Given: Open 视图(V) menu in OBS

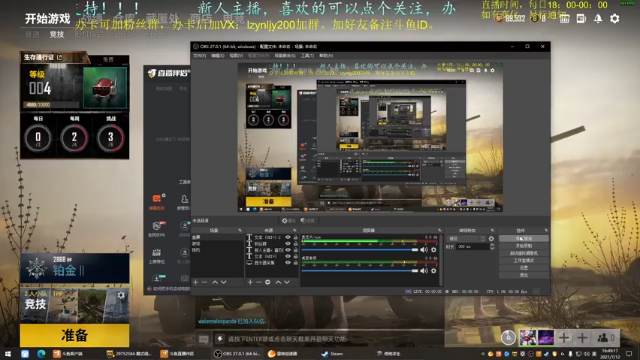Looking at the screenshot, I should 236,56.
